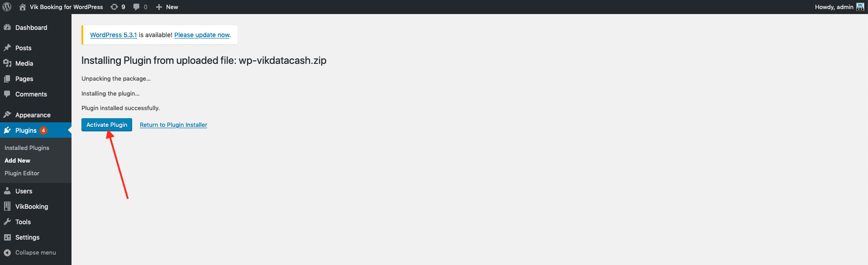Open the site home icon

(x=23, y=7)
